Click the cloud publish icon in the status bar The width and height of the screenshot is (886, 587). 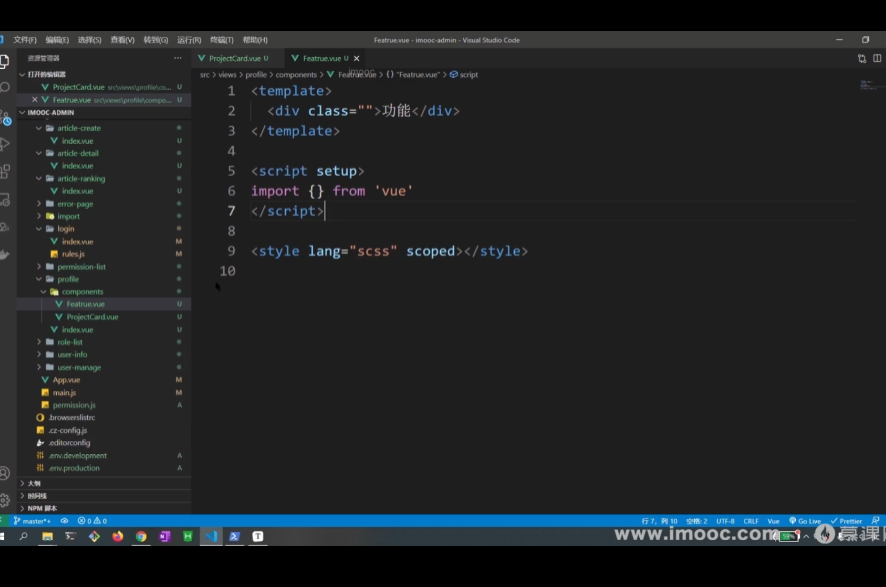click(x=64, y=521)
